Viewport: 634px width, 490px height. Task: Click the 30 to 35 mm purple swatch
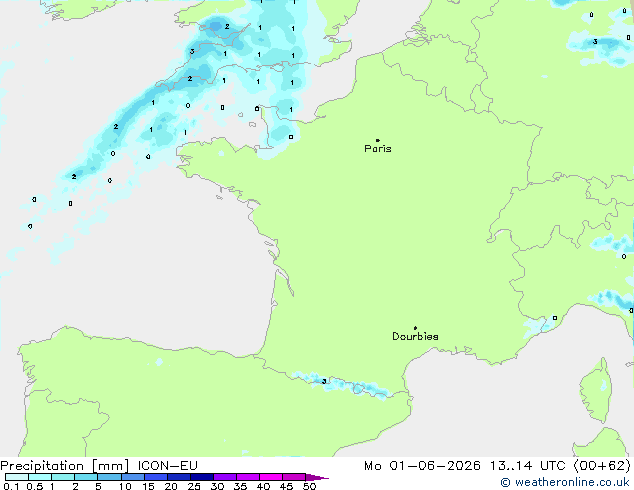pos(224,477)
